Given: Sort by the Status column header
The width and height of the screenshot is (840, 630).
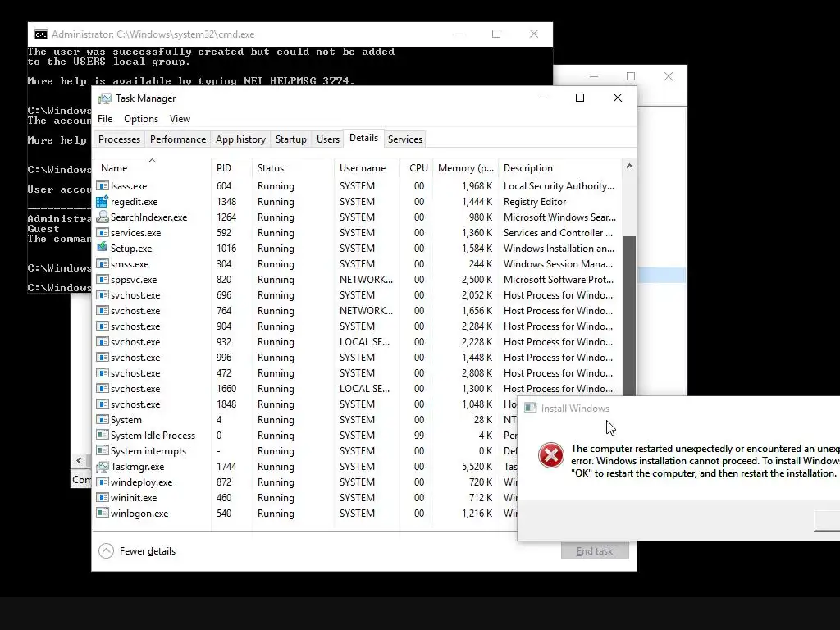Looking at the screenshot, I should [293, 167].
